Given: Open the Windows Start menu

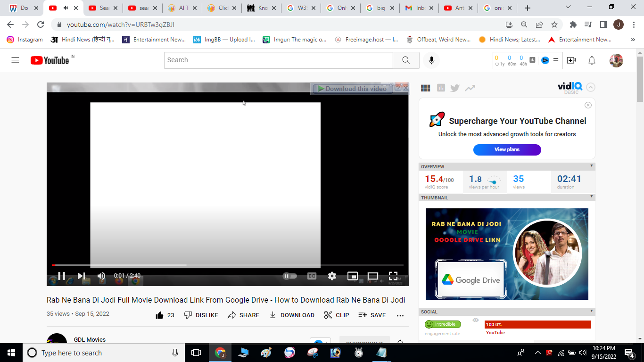Looking at the screenshot, I should click(x=11, y=353).
